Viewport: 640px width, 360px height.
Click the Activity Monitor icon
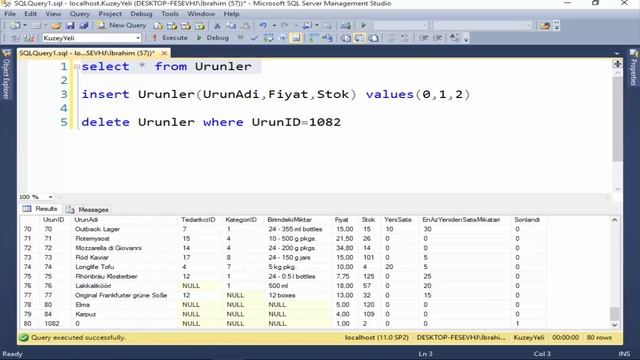tap(345, 25)
